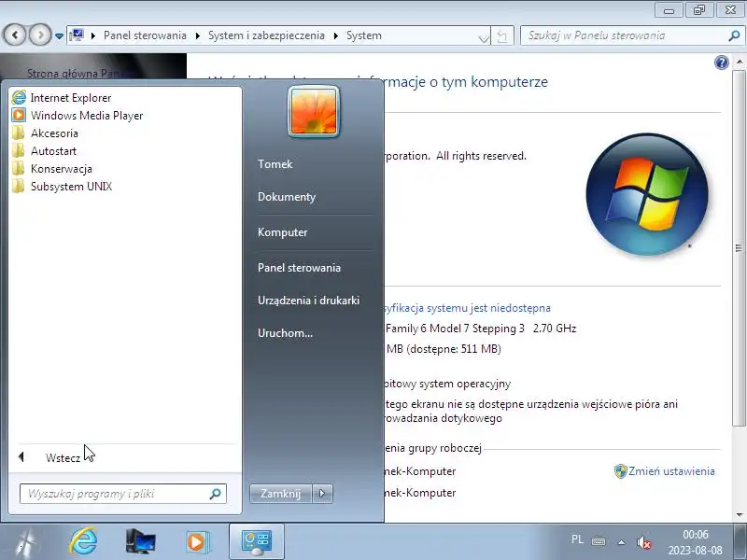
Task: Show hidden tray icons arrow
Action: click(x=621, y=542)
